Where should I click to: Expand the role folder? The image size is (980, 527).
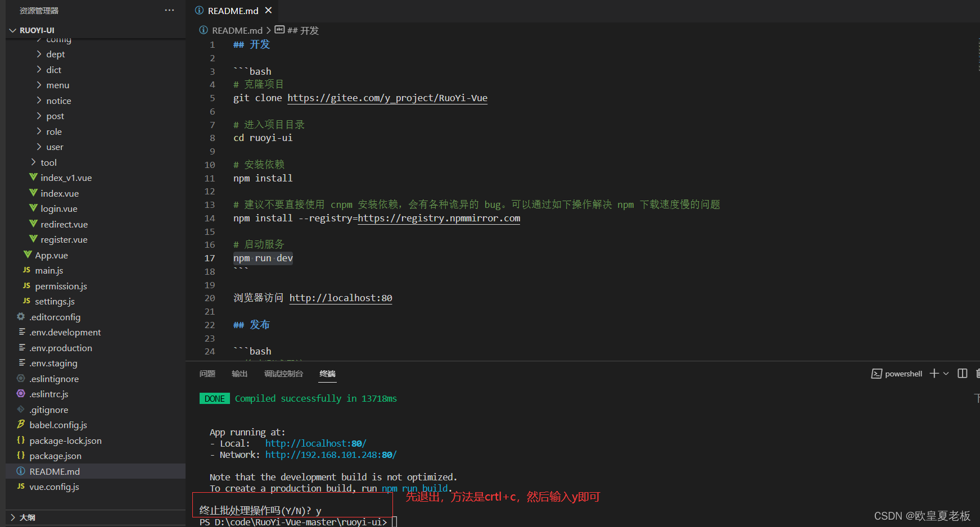[x=39, y=131]
